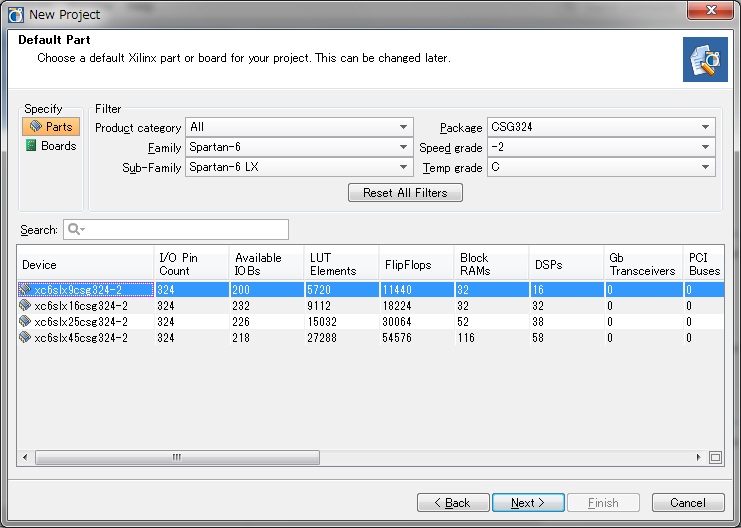This screenshot has width=741, height=528.
Task: Select device row xc6slx45csg324-2
Action: coord(370,338)
